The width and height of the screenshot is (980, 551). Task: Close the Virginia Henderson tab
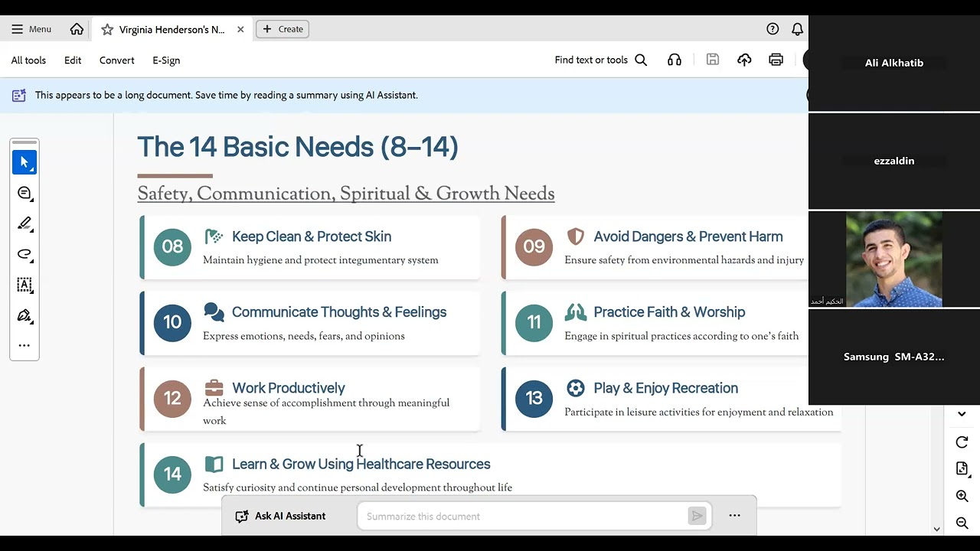(240, 29)
